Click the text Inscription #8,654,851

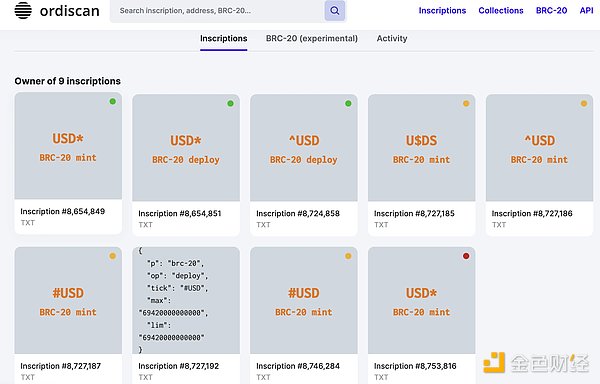pyautogui.click(x=180, y=213)
